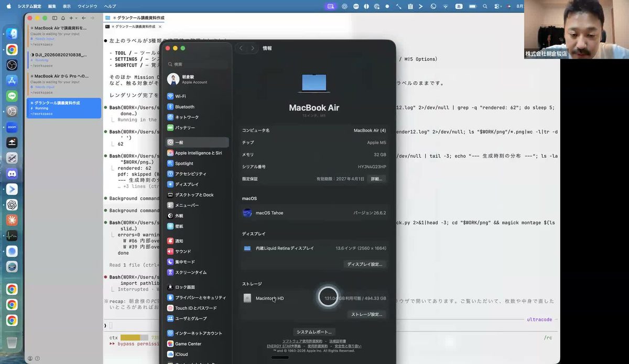Click macOS Tahoe row

coord(314,213)
